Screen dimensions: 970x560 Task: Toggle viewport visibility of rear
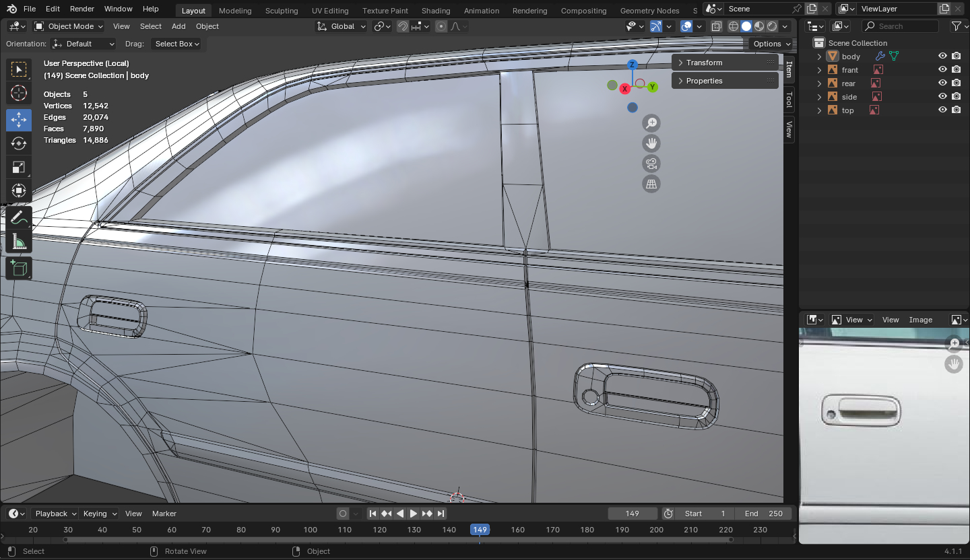943,83
